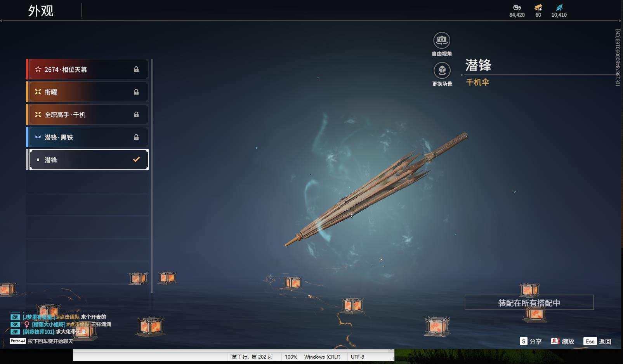This screenshot has height=364, width=623.
Task: Click the skin list vertical scrollbar
Action: tap(152, 176)
